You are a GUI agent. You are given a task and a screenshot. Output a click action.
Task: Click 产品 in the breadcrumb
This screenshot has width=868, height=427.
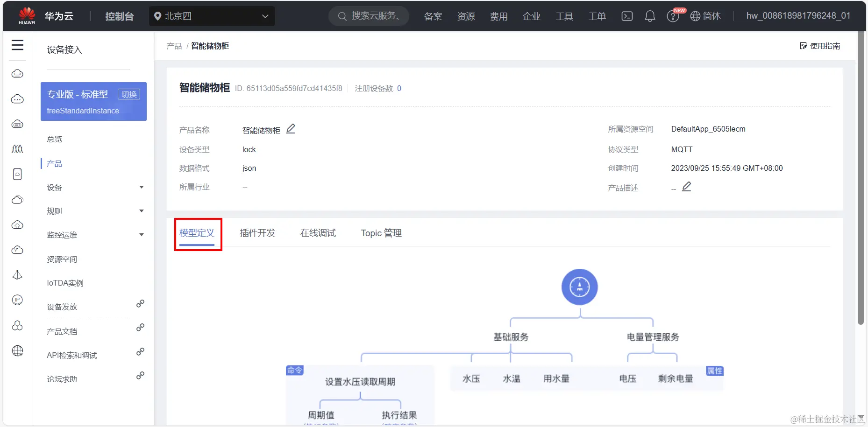click(x=174, y=46)
